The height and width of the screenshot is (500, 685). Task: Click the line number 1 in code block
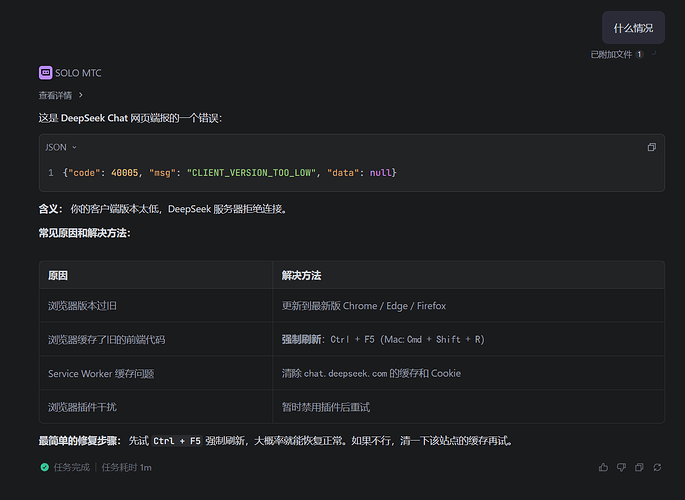point(51,173)
